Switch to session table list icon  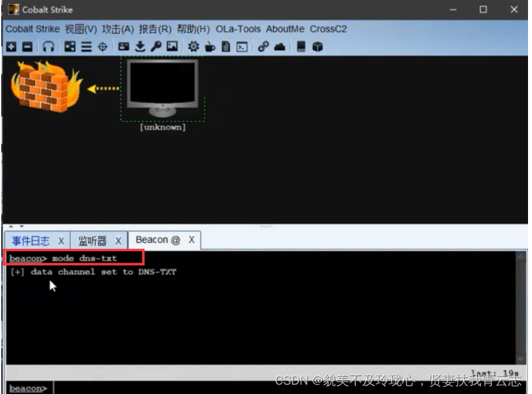[x=86, y=46]
